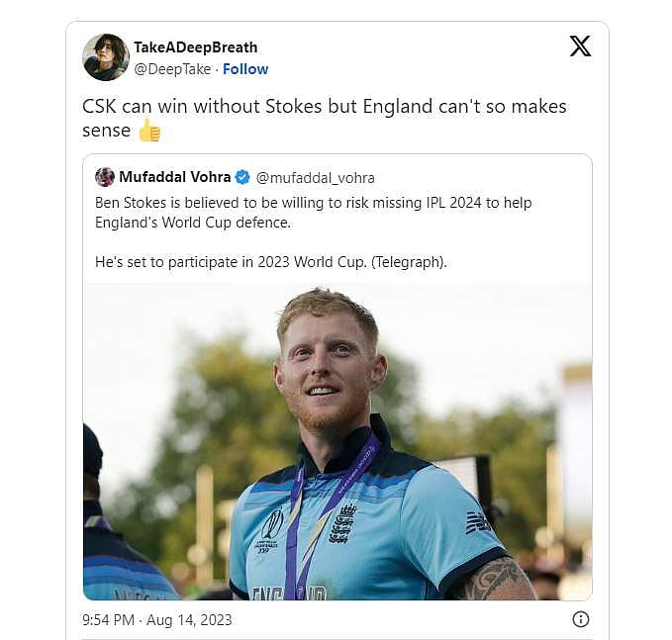Click the @mufaddal_vohra handle
This screenshot has height=640, width=672.
click(x=315, y=178)
